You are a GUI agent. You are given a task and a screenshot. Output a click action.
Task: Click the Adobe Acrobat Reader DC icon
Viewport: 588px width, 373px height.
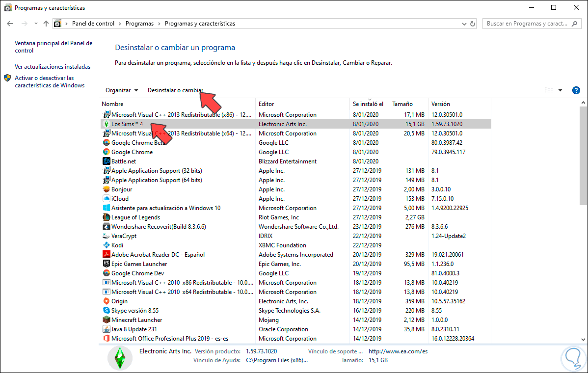tap(107, 255)
